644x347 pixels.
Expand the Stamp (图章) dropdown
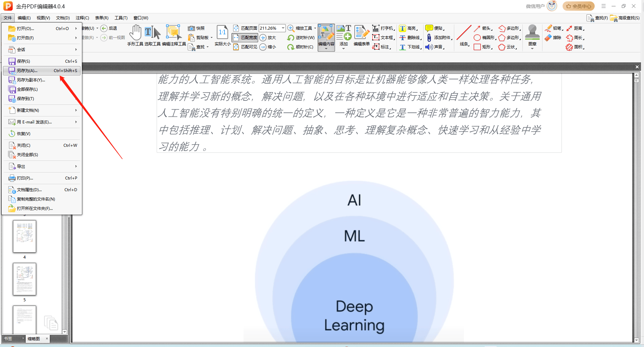(532, 49)
